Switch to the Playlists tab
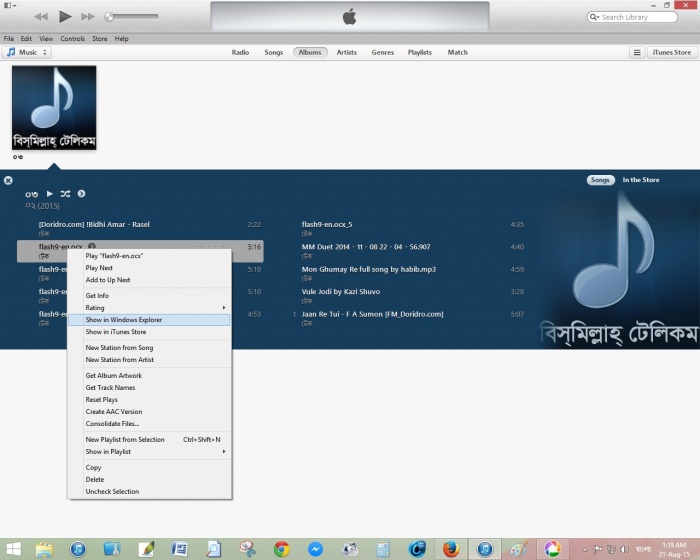The width and height of the screenshot is (700, 560). (x=420, y=52)
